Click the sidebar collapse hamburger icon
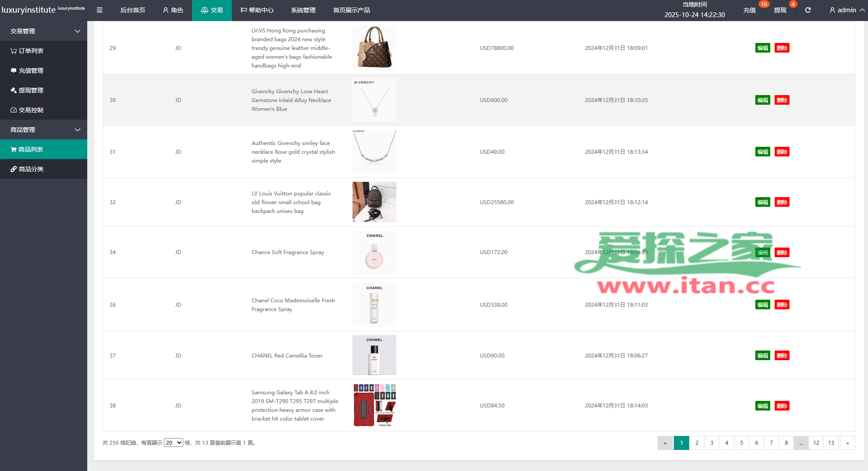 [x=100, y=10]
